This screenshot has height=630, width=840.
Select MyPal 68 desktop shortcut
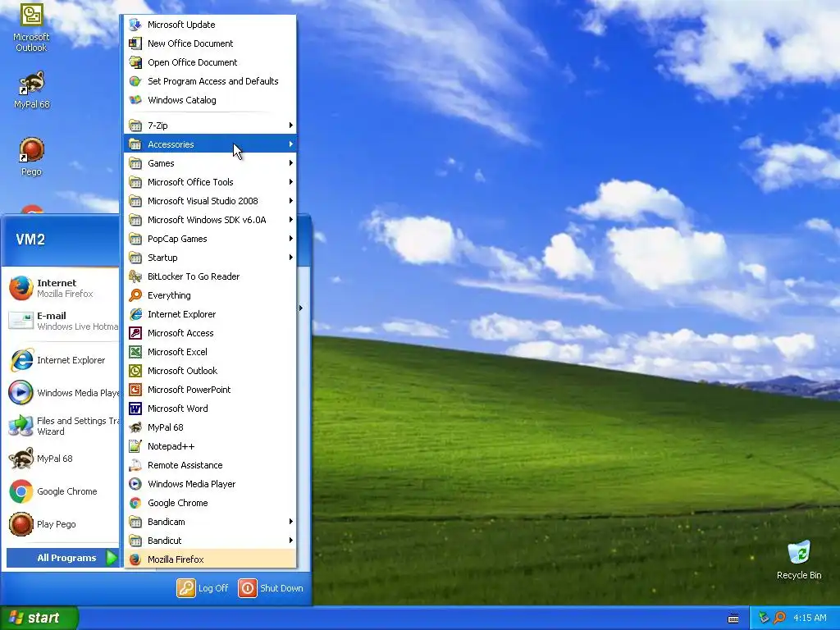[x=31, y=90]
